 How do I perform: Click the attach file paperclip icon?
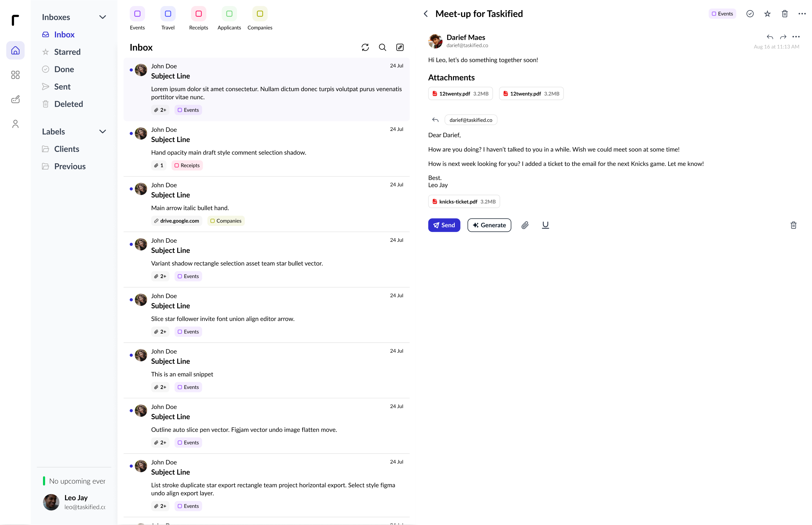(525, 225)
